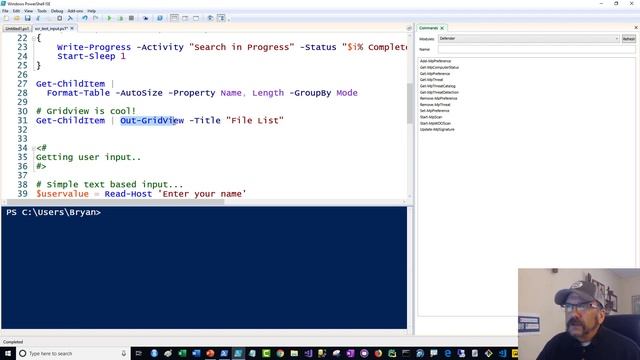Viewport: 640px width, 360px height.
Task: Click the PS C:\Users\Bryan> console prompt
Action: [53, 212]
